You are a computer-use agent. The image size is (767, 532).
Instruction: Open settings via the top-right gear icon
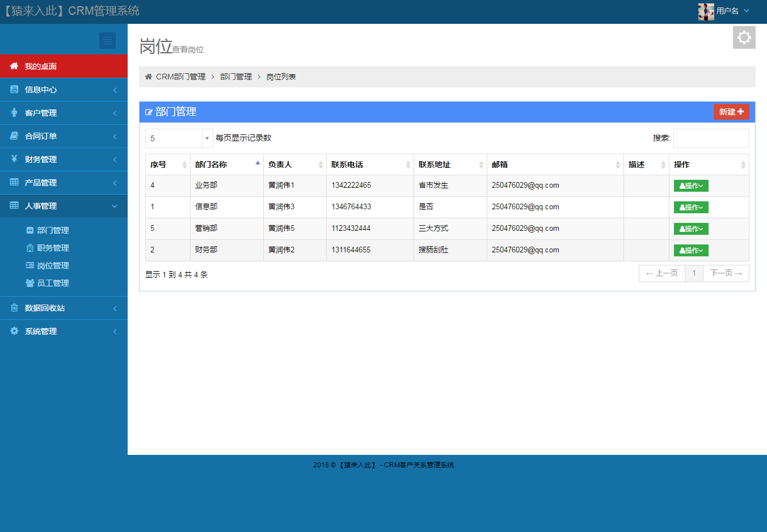coord(744,37)
